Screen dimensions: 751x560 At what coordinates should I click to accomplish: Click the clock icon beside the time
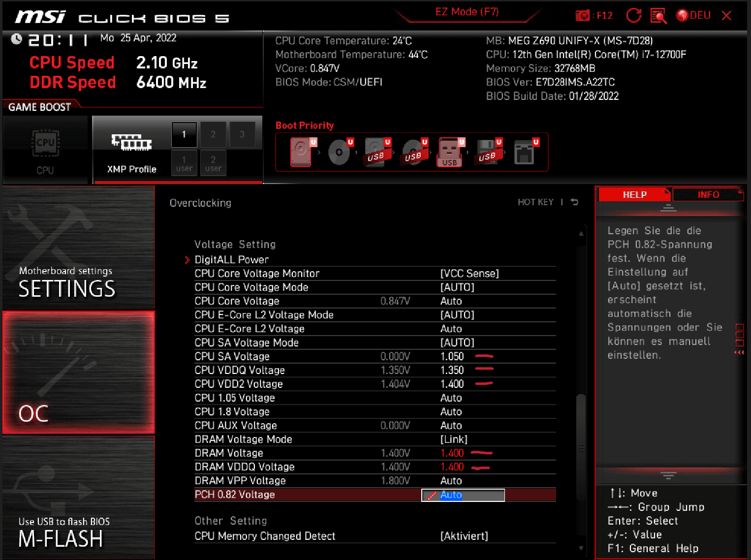click(x=16, y=39)
